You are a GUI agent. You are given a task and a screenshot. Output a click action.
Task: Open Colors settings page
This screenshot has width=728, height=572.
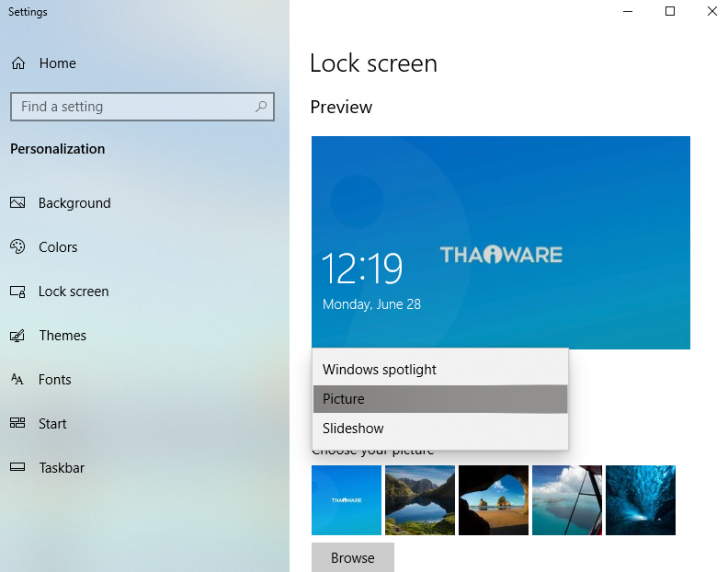coord(58,247)
